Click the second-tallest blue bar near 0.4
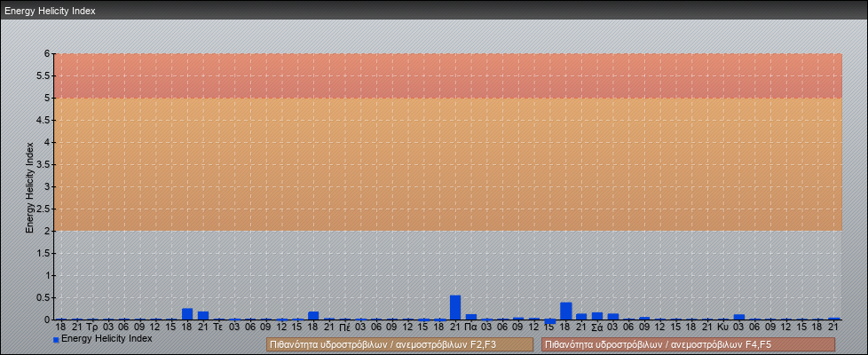This screenshot has width=868, height=355. pos(565,311)
